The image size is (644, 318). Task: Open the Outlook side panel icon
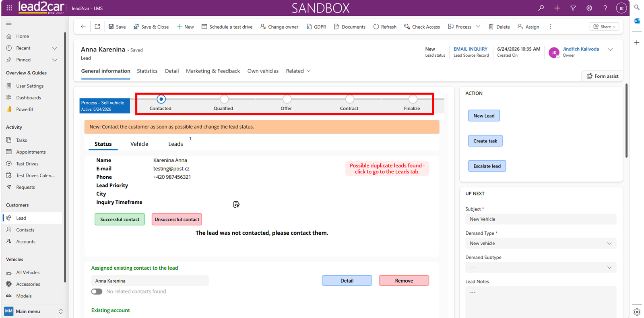637,21
